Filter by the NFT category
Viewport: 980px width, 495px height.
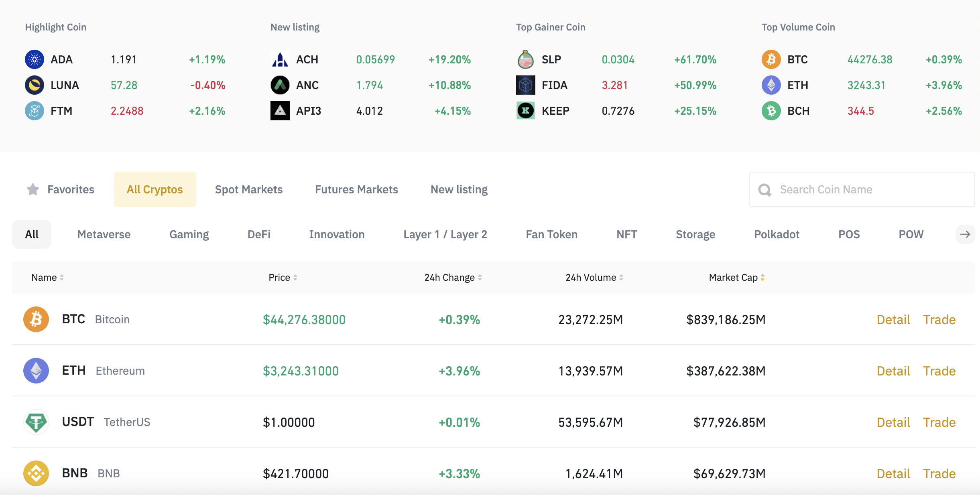626,234
